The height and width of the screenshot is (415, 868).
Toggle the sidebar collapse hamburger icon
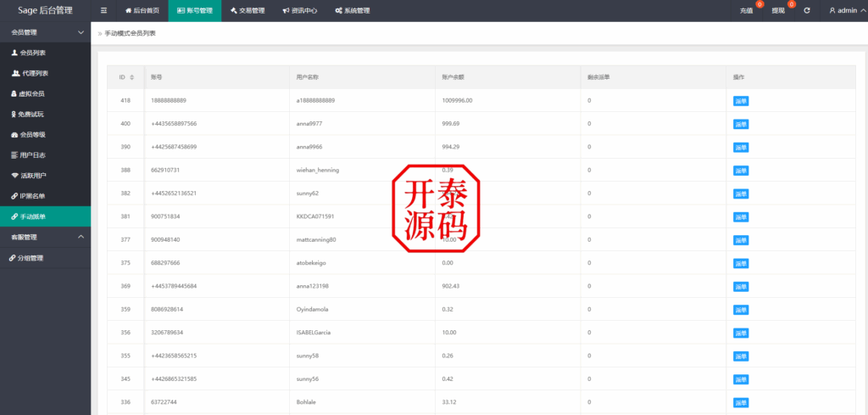coord(103,10)
